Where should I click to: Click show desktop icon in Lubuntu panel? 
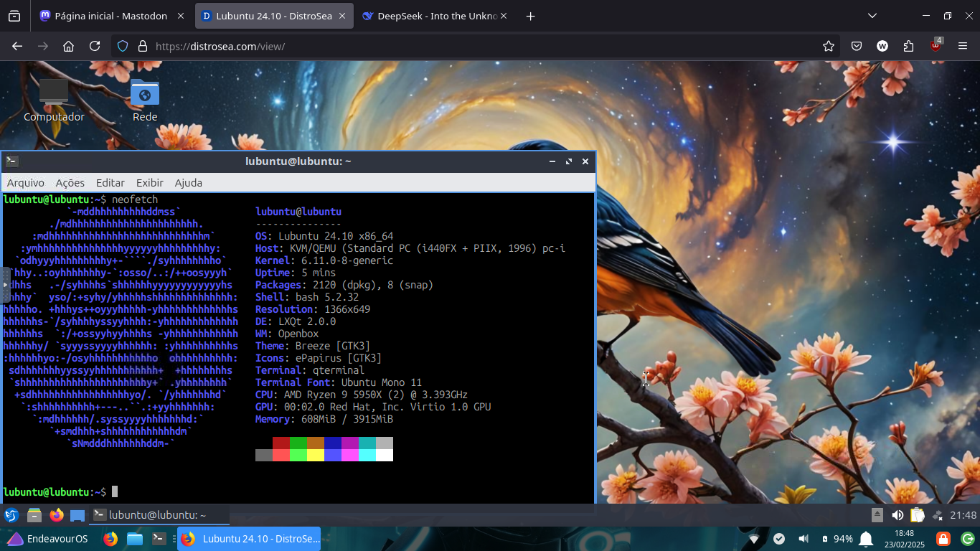point(77,515)
